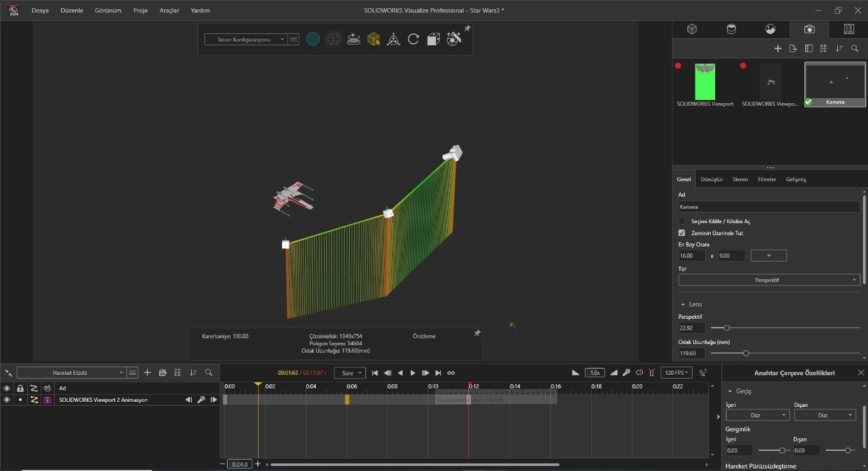Viewport: 868px width, 471px height.
Task: Pin the main viewport toolbar
Action: [467, 28]
